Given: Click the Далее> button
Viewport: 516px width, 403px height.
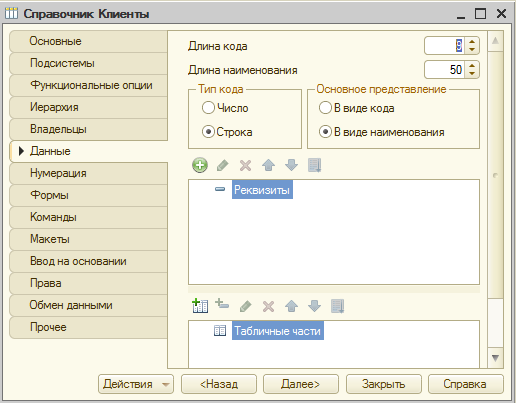Looking at the screenshot, I should click(301, 384).
